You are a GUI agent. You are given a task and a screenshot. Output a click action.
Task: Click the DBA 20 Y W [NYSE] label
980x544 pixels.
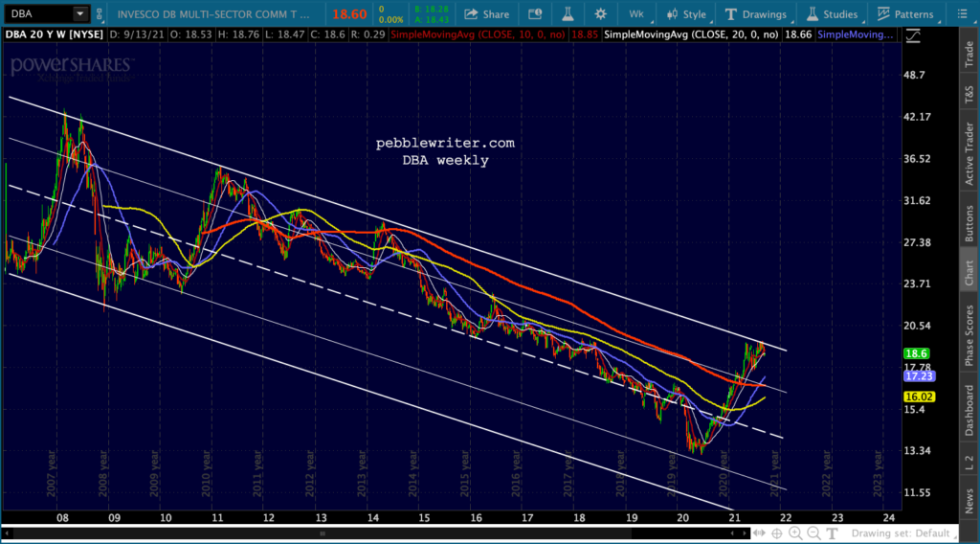point(54,34)
